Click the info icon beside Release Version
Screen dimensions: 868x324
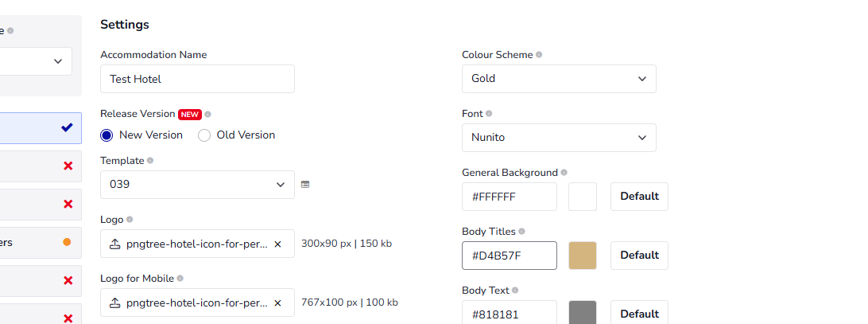208,115
